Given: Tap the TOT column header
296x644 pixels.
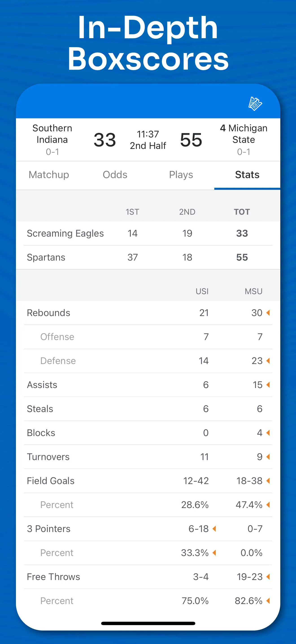Looking at the screenshot, I should tap(242, 212).
